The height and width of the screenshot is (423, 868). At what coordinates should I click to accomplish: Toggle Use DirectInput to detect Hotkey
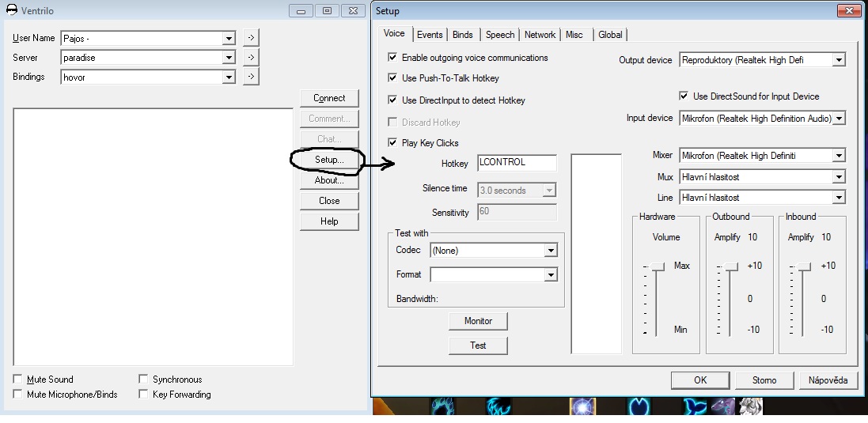tap(392, 100)
